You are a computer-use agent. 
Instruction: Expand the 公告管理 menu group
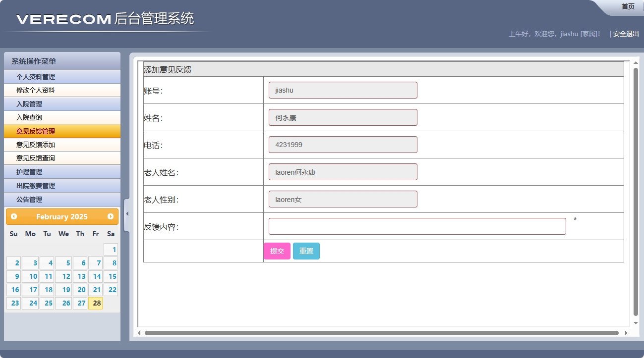point(62,200)
